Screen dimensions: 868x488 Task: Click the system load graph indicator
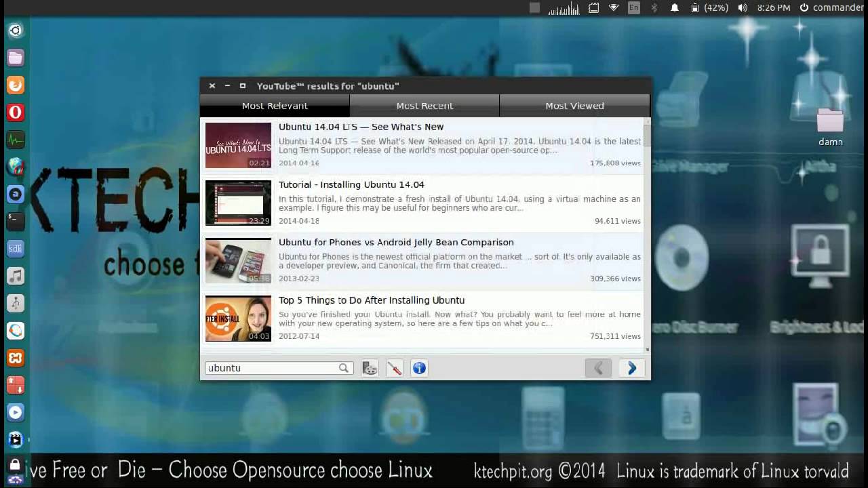(564, 8)
